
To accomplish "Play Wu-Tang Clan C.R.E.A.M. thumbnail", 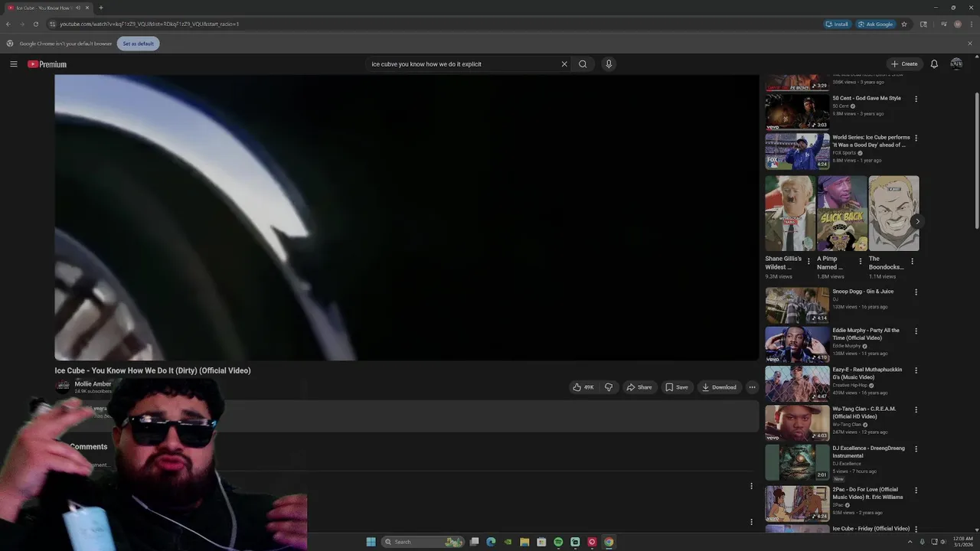I will (797, 422).
